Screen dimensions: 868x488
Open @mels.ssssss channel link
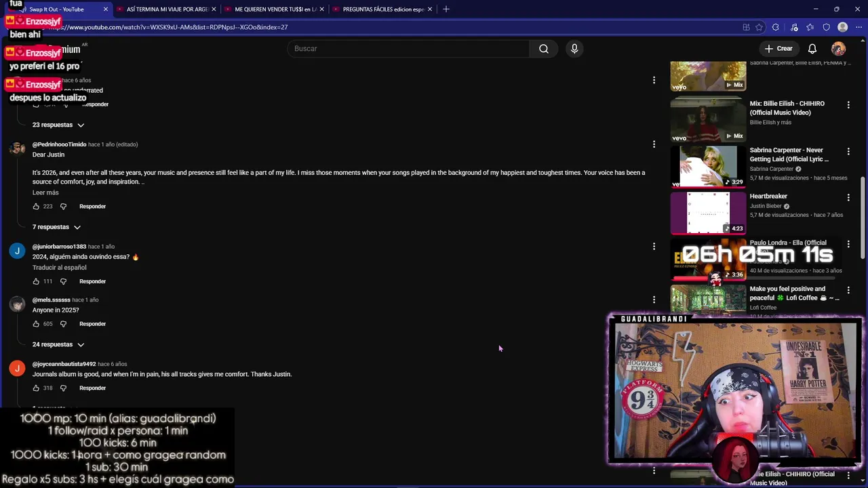point(52,300)
